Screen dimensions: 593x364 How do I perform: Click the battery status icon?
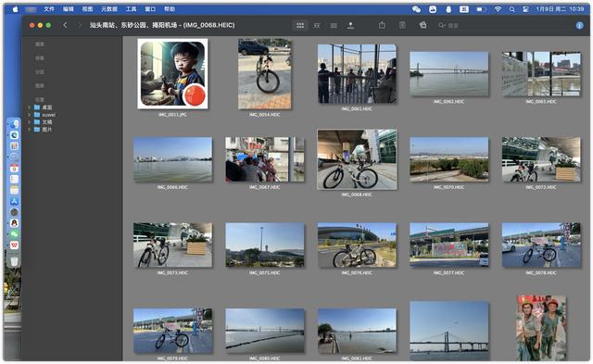(x=481, y=9)
